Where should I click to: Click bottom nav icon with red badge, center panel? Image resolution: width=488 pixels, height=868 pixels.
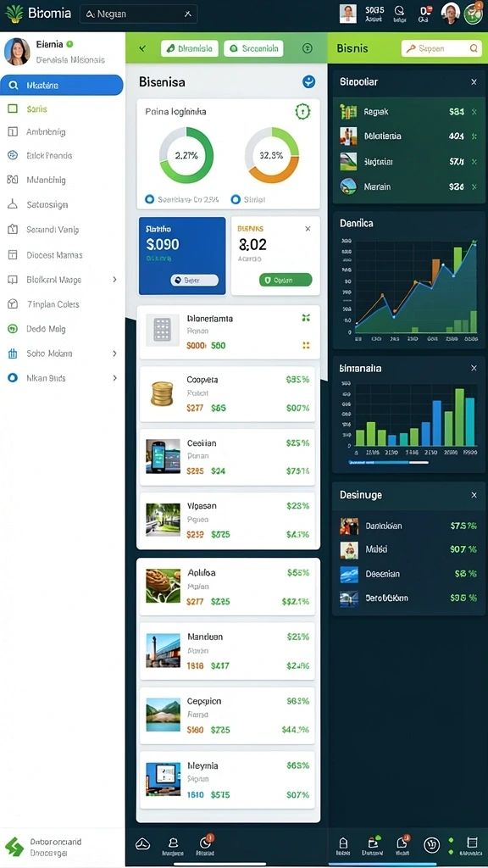tap(205, 844)
